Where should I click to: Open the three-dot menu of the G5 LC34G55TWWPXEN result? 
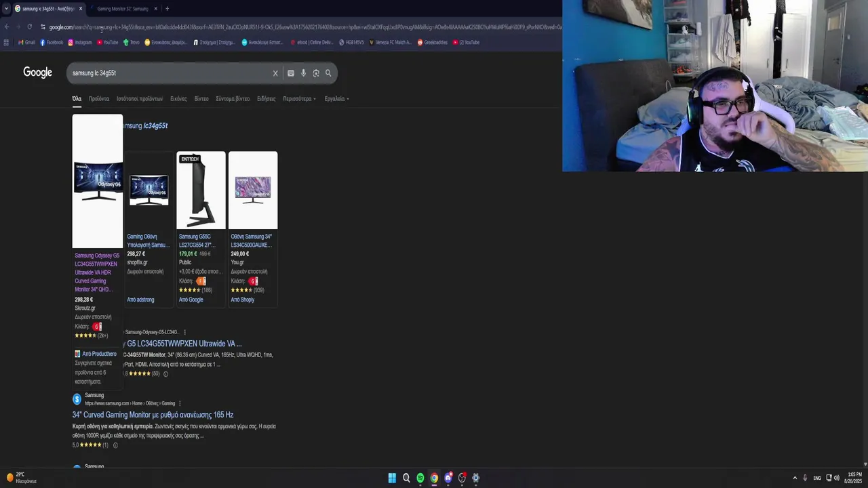click(184, 332)
